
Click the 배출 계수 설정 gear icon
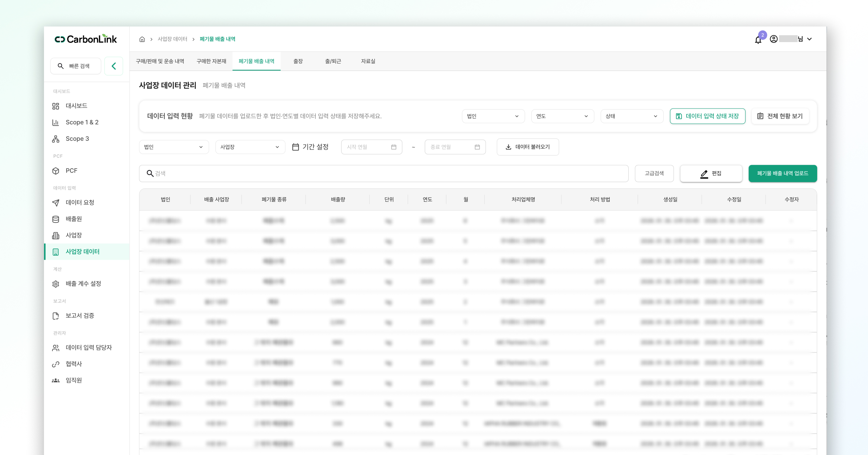pyautogui.click(x=56, y=284)
